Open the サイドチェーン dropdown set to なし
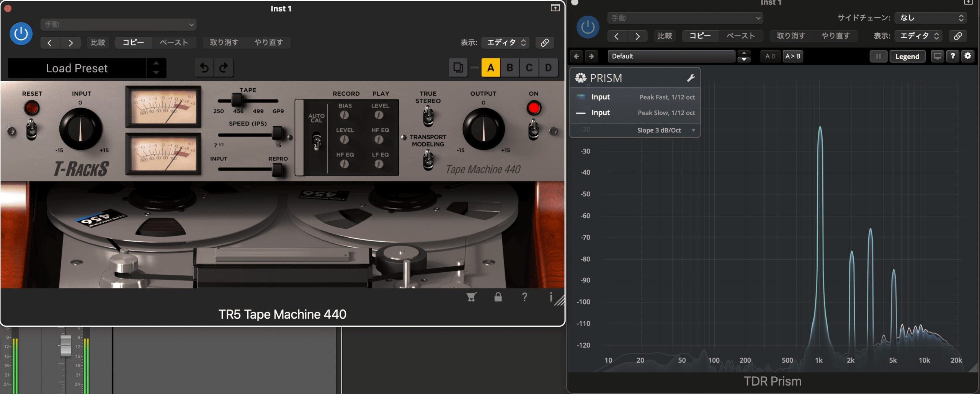Viewport: 980px width, 394px height. click(930, 18)
